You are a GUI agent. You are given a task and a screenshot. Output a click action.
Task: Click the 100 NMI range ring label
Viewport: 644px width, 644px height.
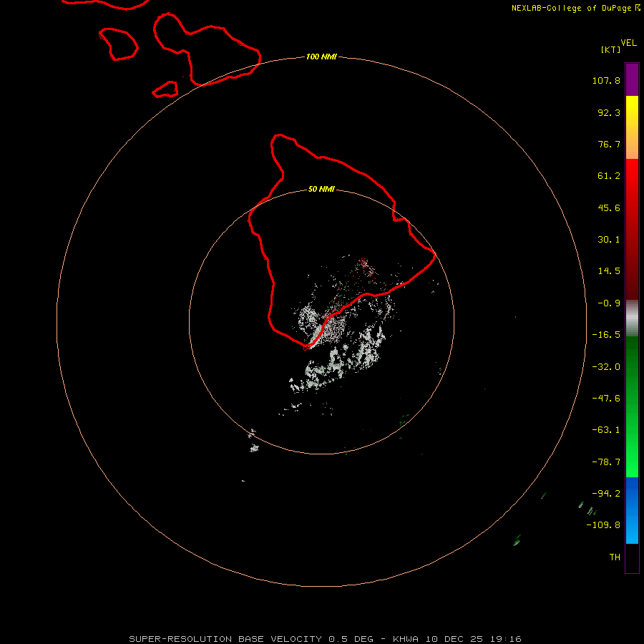pos(321,57)
